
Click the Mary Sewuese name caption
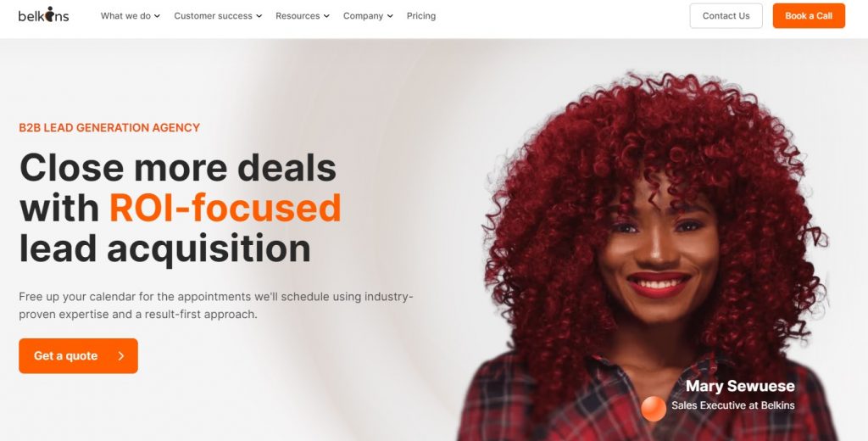point(740,386)
